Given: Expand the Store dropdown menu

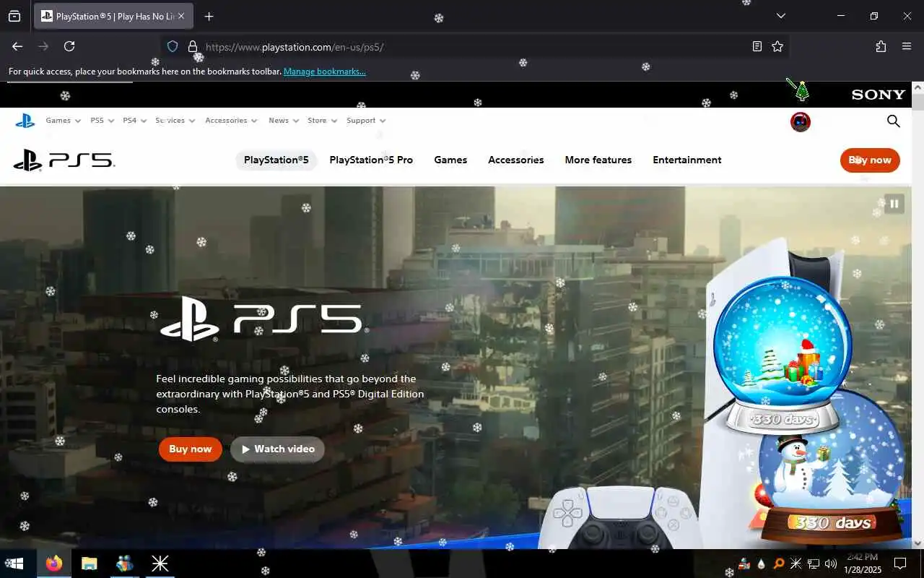Looking at the screenshot, I should (322, 121).
